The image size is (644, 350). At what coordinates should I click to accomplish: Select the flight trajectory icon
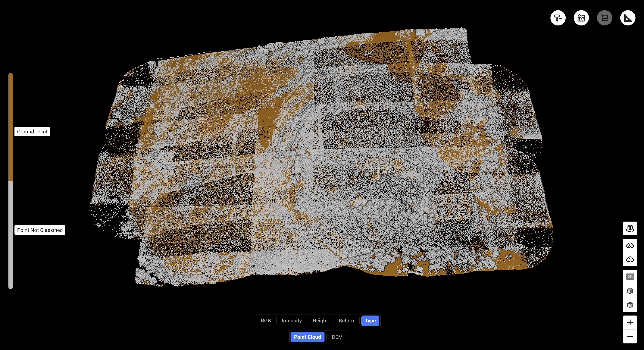[605, 18]
